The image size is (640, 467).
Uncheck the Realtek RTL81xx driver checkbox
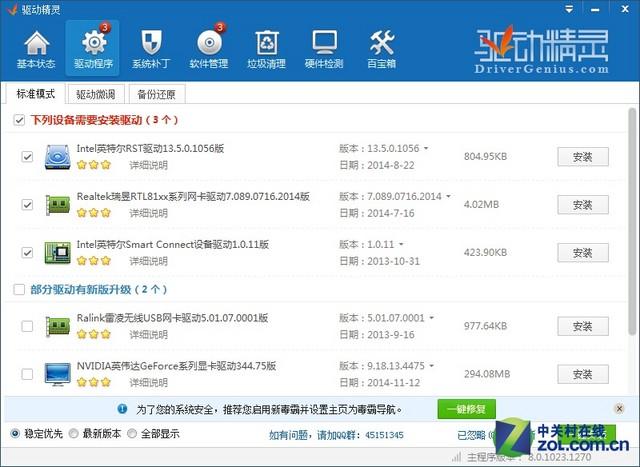tap(27, 205)
